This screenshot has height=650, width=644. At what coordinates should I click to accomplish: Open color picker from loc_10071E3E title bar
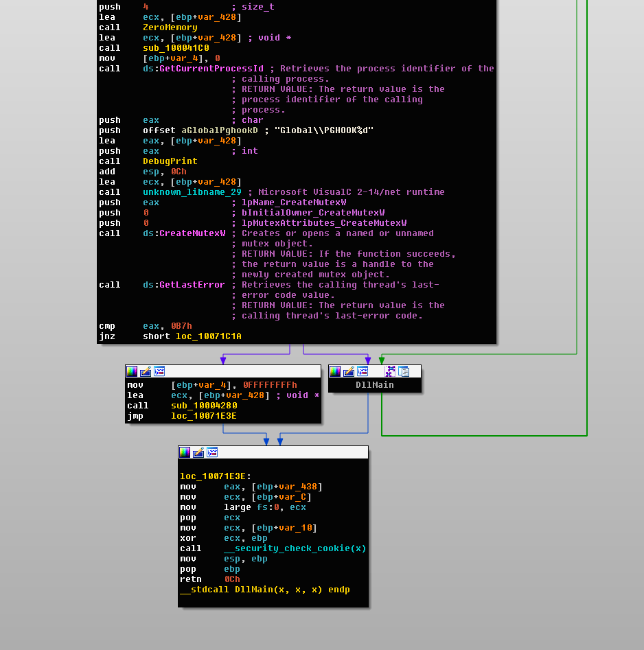(183, 452)
